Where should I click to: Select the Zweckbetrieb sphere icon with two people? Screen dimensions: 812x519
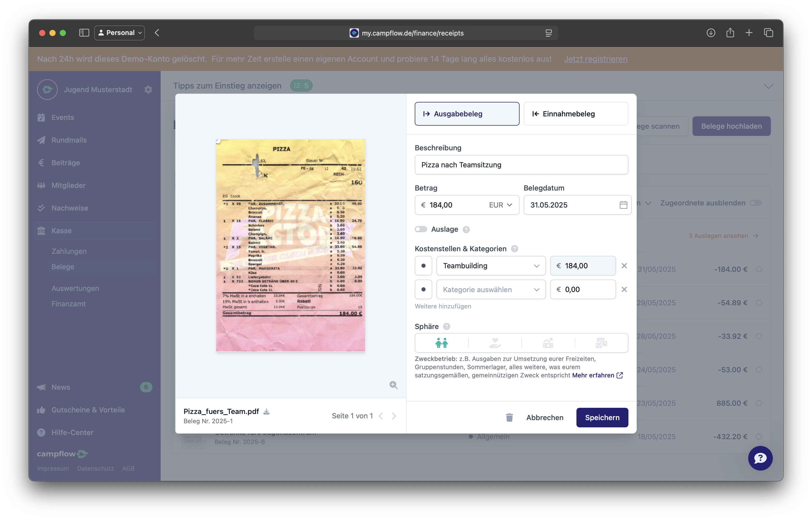(442, 343)
